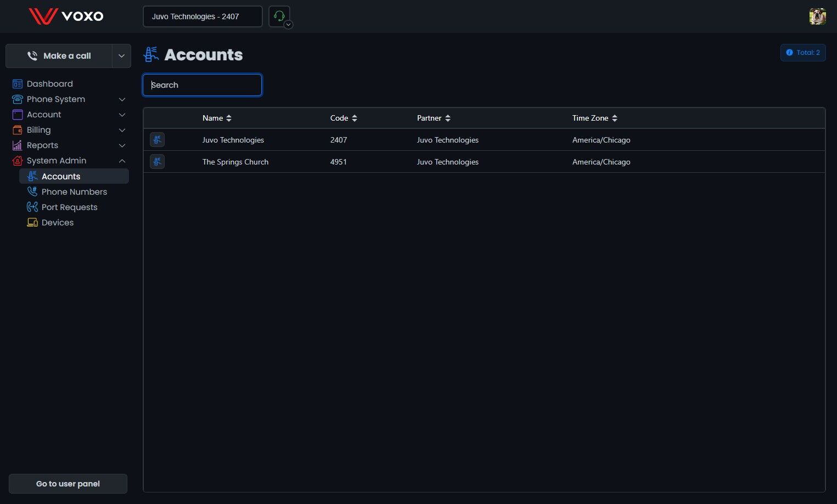This screenshot has width=837, height=504.
Task: Click the Port Requests icon
Action: pos(32,207)
